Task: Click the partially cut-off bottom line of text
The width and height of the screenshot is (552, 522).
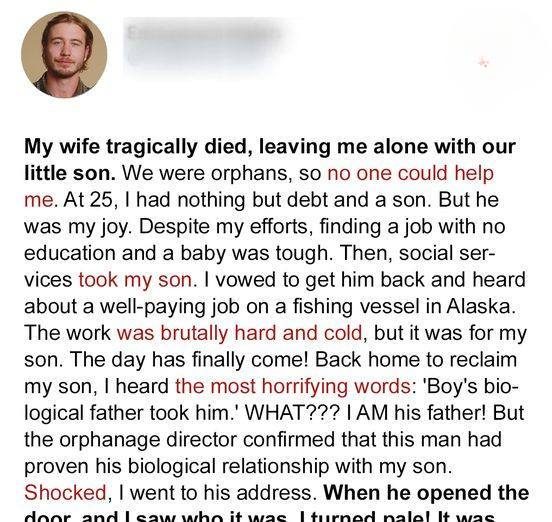Action: [x=260, y=517]
